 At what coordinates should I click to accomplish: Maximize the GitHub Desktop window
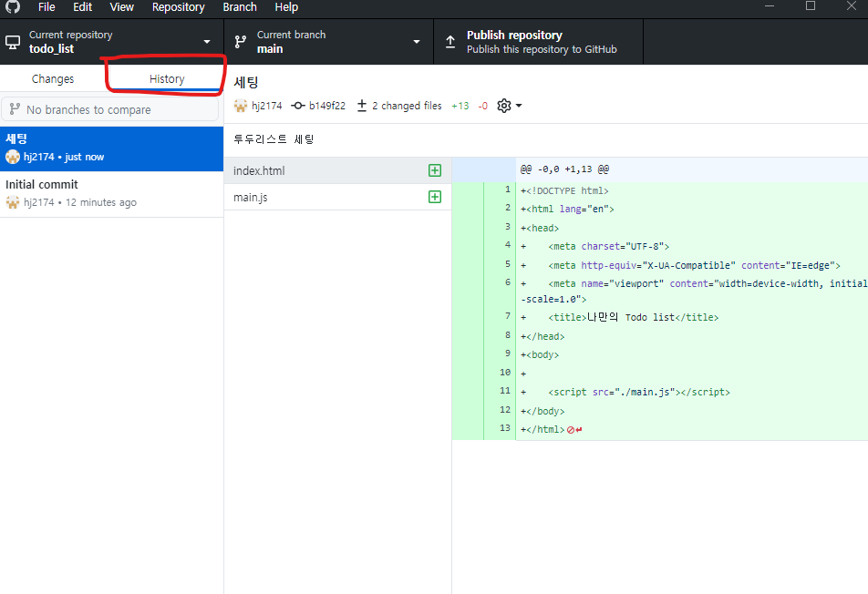point(811,6)
